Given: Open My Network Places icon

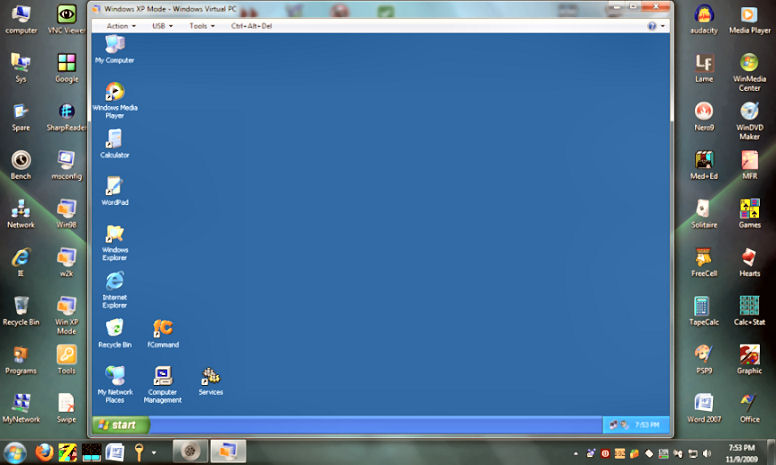Looking at the screenshot, I should pos(114,377).
